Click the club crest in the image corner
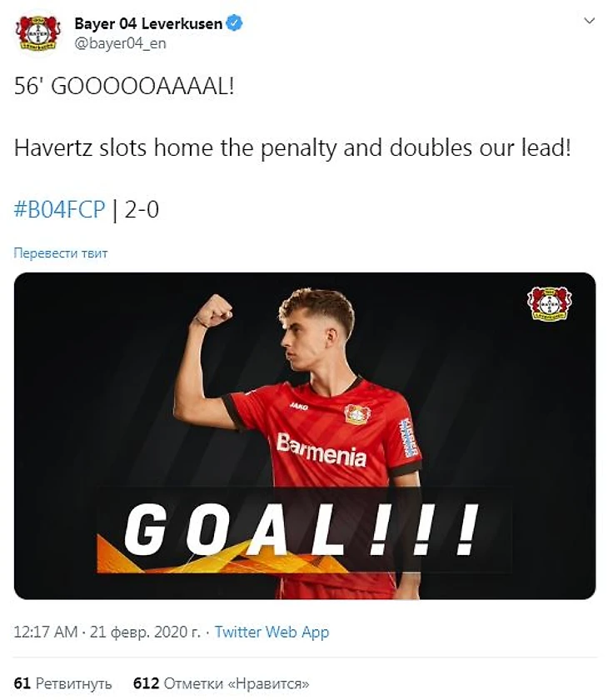 [x=549, y=303]
